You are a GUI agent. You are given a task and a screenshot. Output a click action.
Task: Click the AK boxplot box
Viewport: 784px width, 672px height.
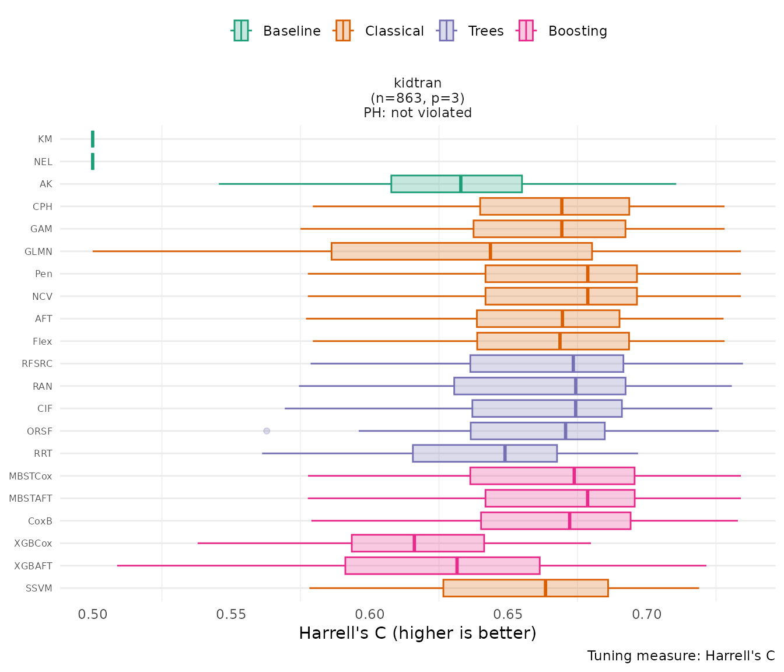click(x=456, y=184)
